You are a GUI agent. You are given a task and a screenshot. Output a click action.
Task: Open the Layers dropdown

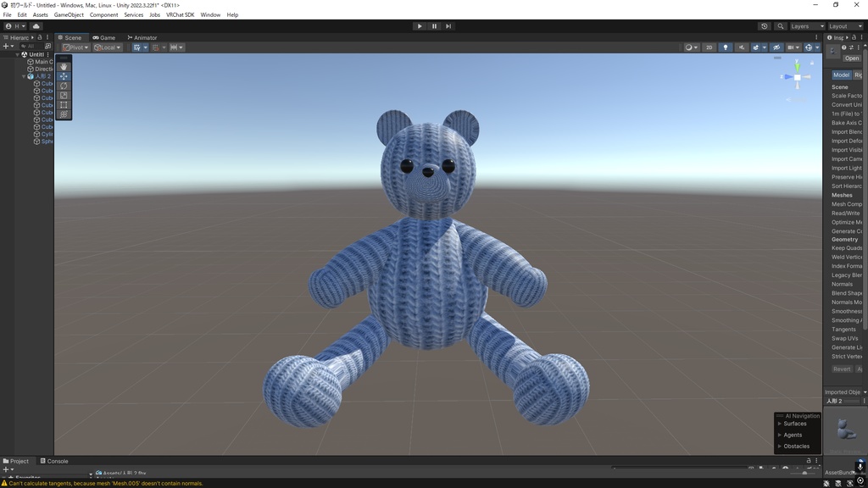pos(807,26)
